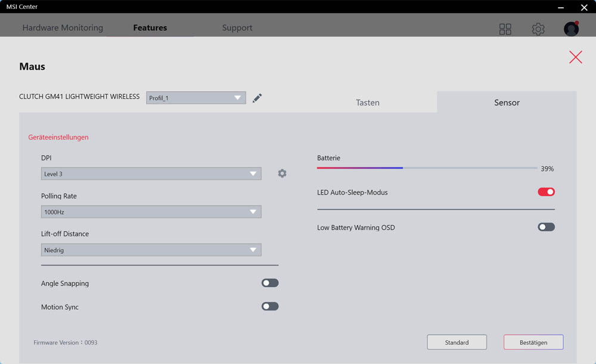This screenshot has width=596, height=364.
Task: Expand the DPI Level 3 dropdown
Action: (x=151, y=173)
